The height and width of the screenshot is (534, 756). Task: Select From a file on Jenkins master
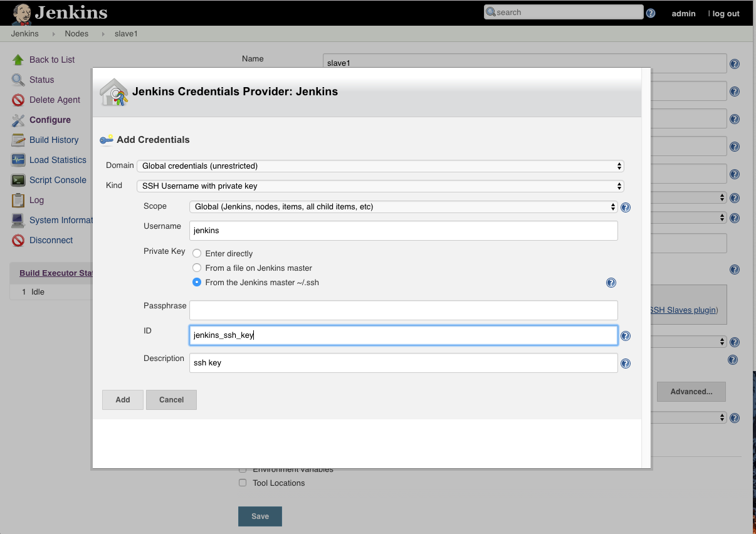[x=197, y=268]
